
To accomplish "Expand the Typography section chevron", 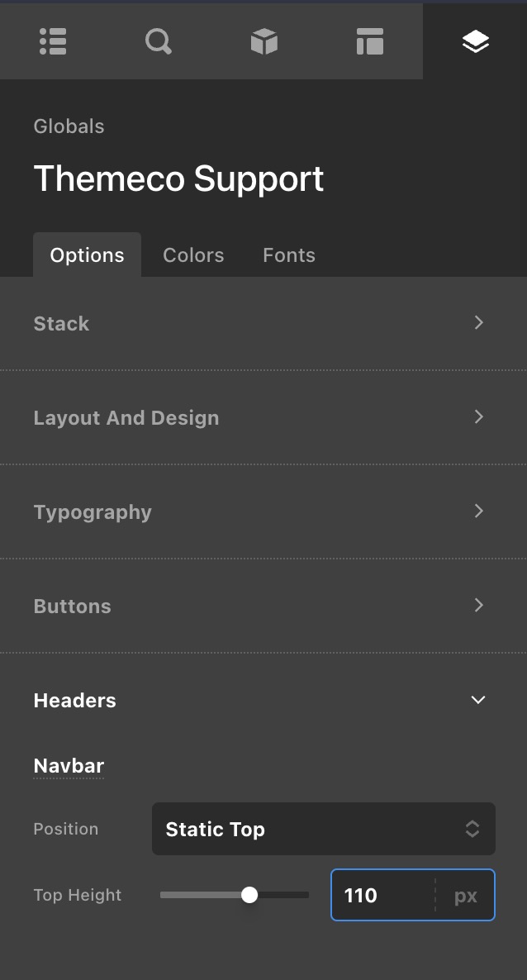I will tap(478, 511).
